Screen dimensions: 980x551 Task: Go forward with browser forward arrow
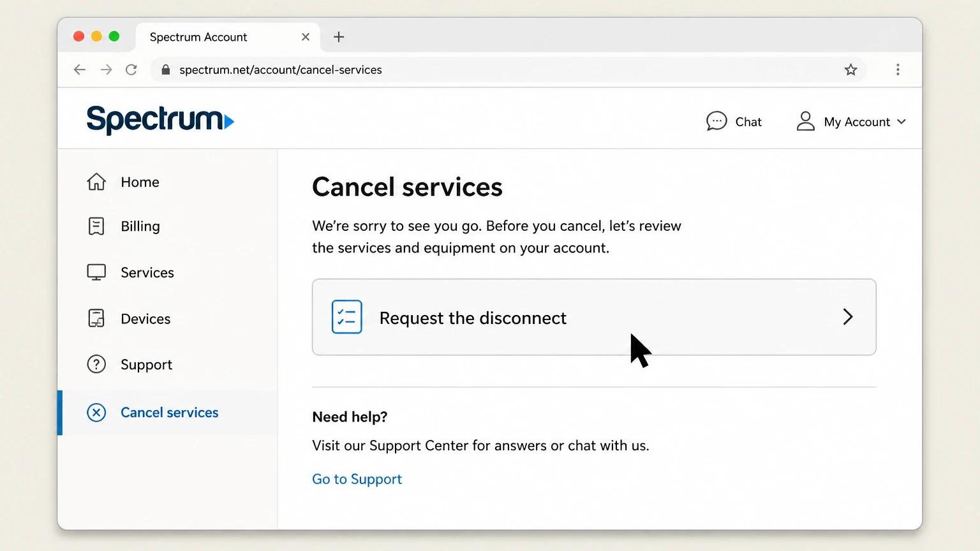pyautogui.click(x=106, y=70)
